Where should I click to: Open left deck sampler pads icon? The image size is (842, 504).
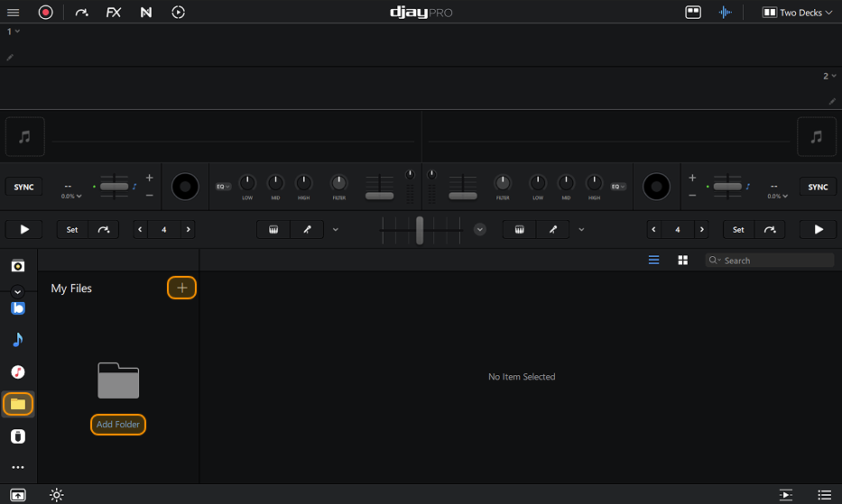click(x=273, y=229)
